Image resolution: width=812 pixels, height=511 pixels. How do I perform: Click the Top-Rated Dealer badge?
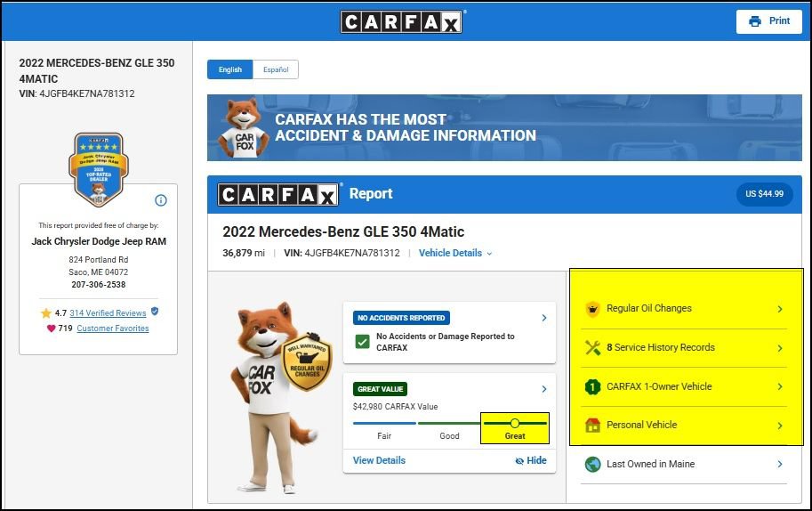(x=99, y=170)
